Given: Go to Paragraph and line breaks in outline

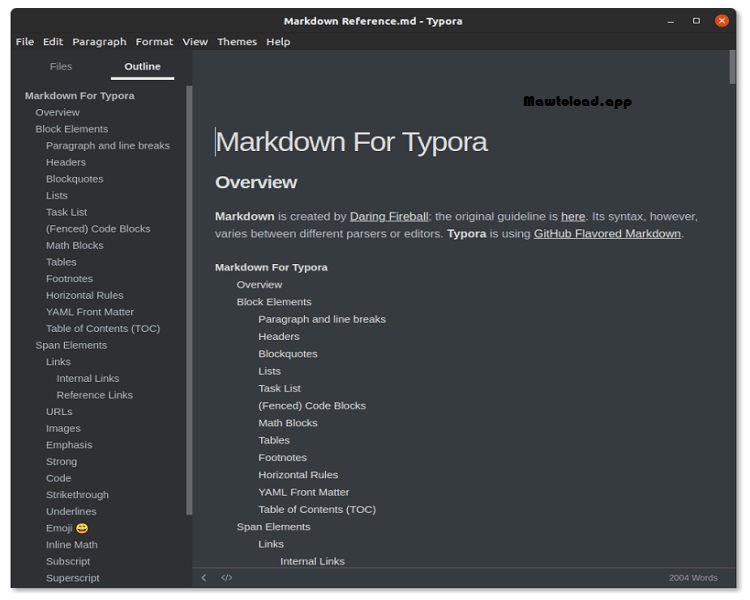Looking at the screenshot, I should [108, 146].
